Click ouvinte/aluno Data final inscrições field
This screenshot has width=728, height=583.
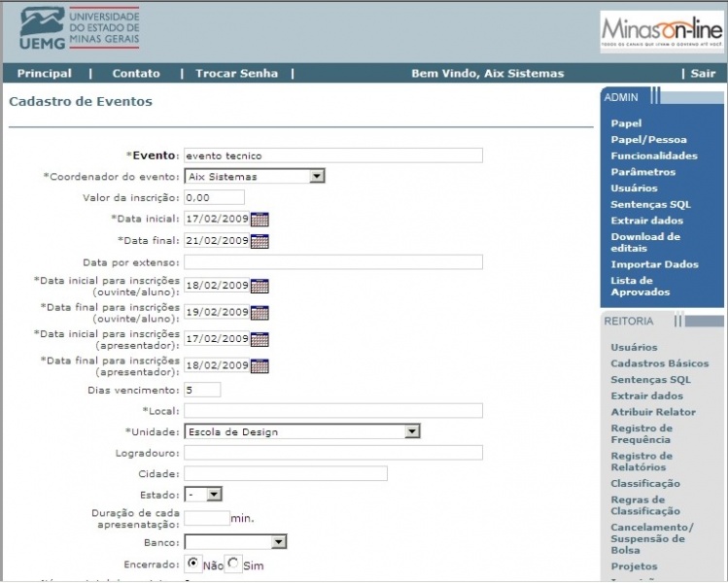point(217,312)
